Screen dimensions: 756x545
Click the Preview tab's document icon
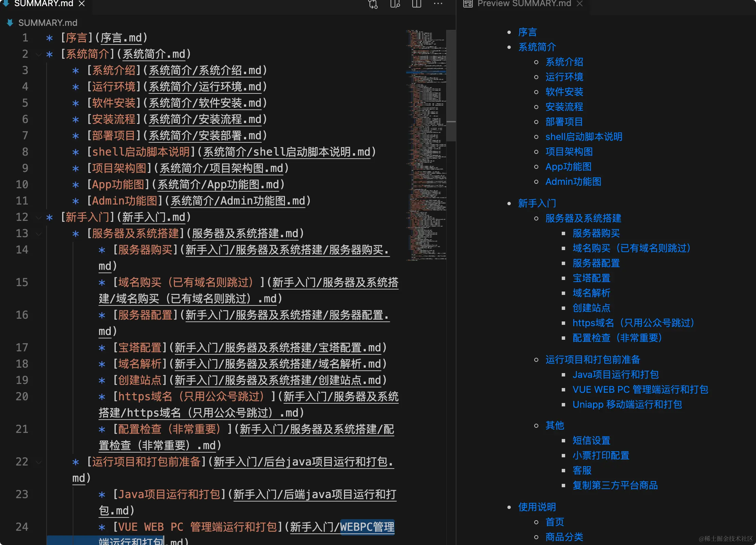tap(468, 4)
